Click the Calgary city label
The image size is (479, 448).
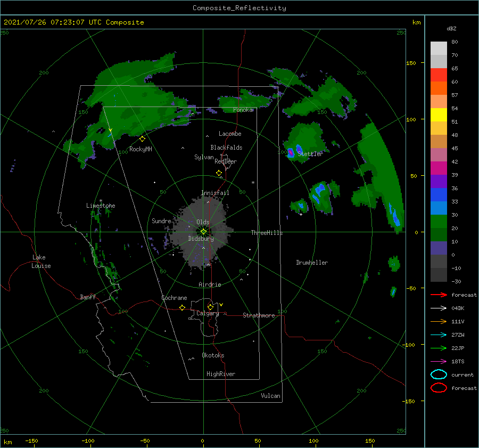(x=208, y=313)
